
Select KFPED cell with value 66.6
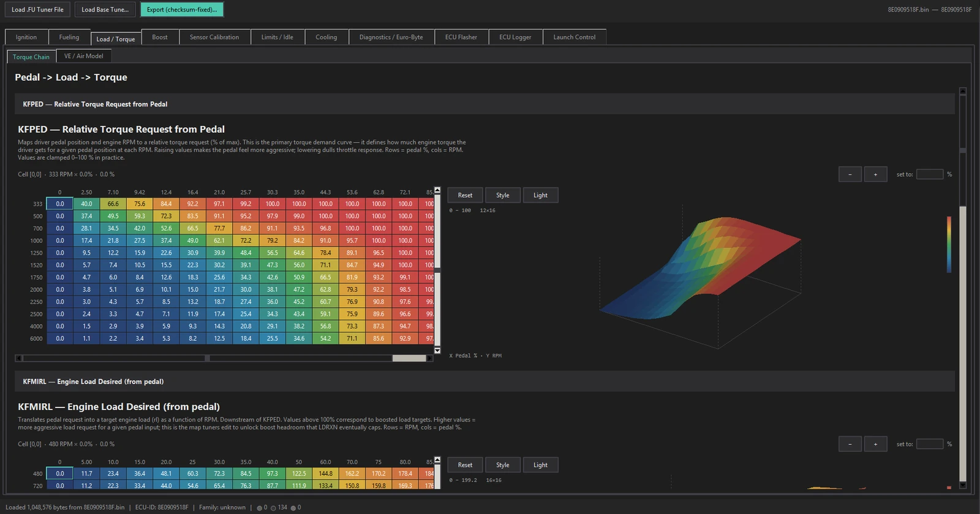pos(113,204)
